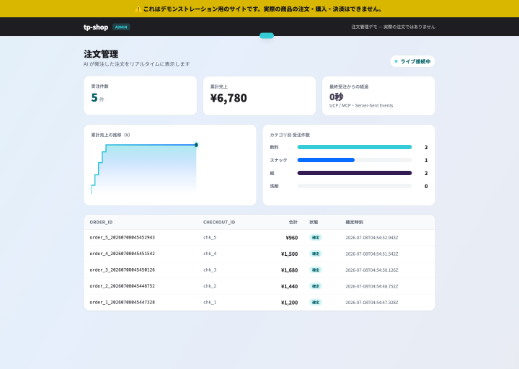
Task: Click the green live status dot
Action: pyautogui.click(x=396, y=61)
